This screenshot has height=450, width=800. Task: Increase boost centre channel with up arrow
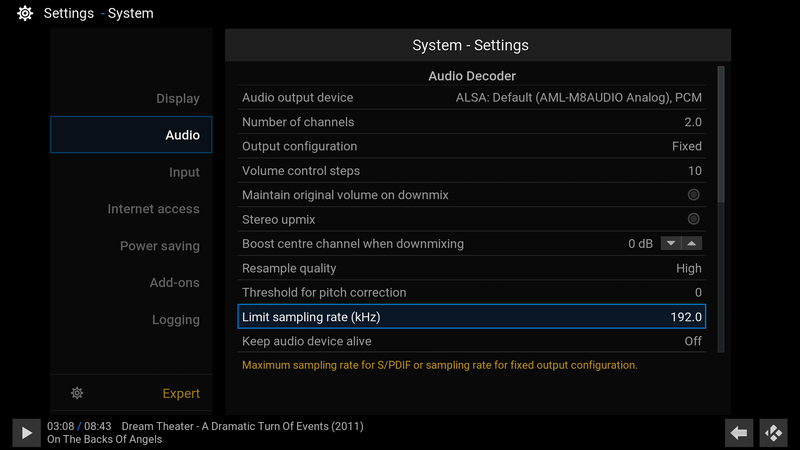692,244
